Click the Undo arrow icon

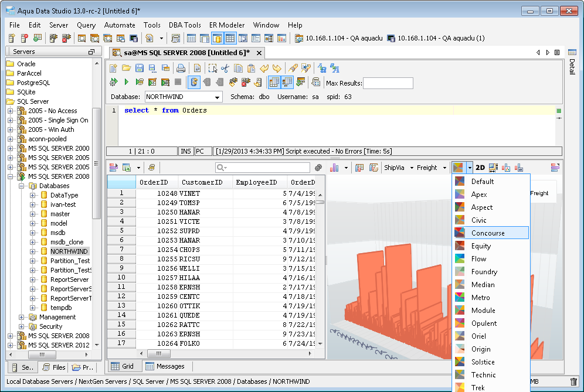pyautogui.click(x=264, y=68)
